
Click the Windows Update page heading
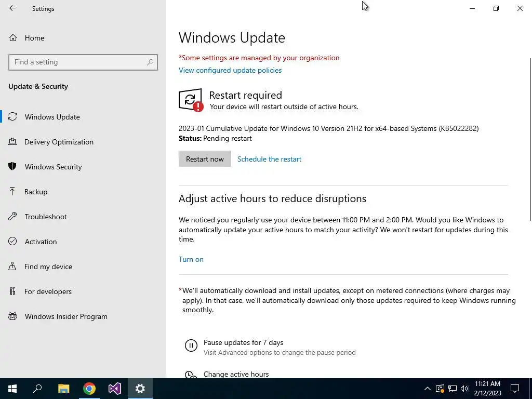coord(232,37)
